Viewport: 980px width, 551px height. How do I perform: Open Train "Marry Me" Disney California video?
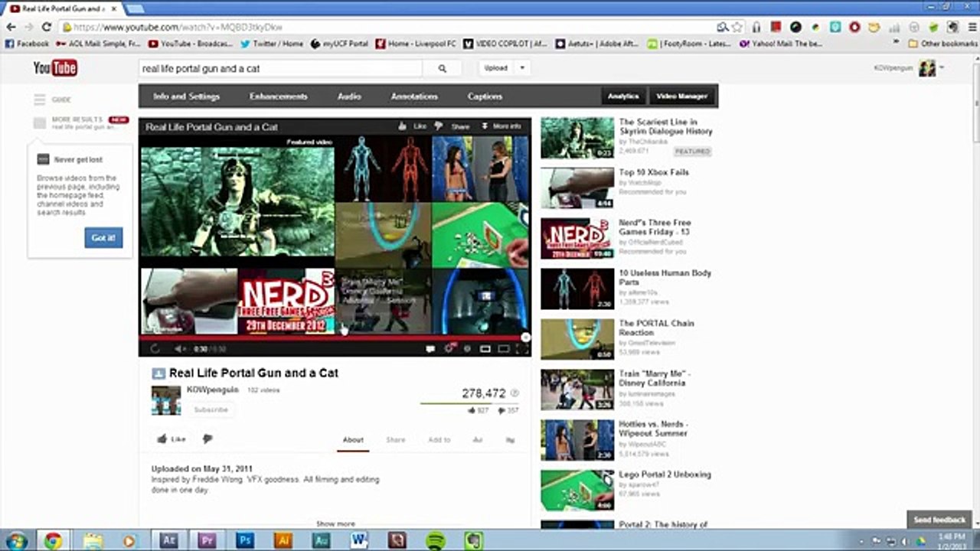click(x=655, y=378)
